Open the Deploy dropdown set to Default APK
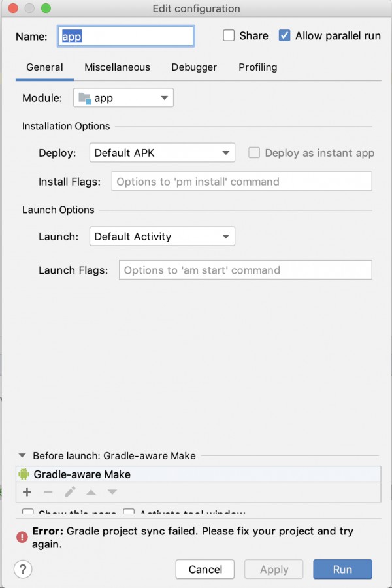The height and width of the screenshot is (588, 392). click(x=162, y=153)
